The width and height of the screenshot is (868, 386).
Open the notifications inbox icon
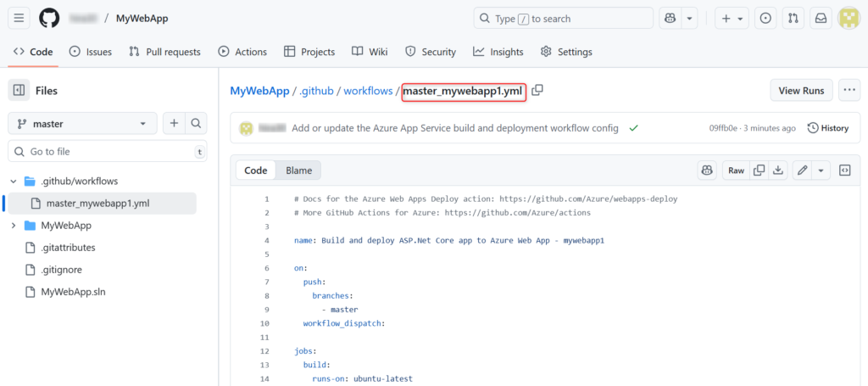(821, 19)
